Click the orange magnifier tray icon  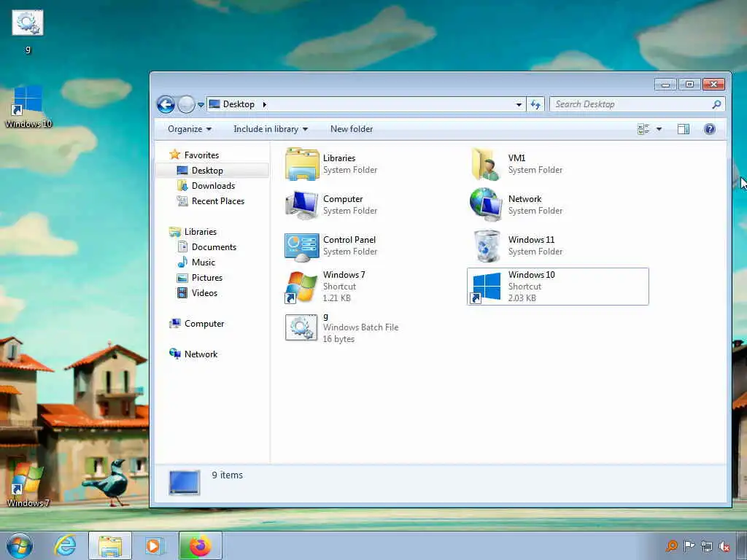click(x=672, y=545)
